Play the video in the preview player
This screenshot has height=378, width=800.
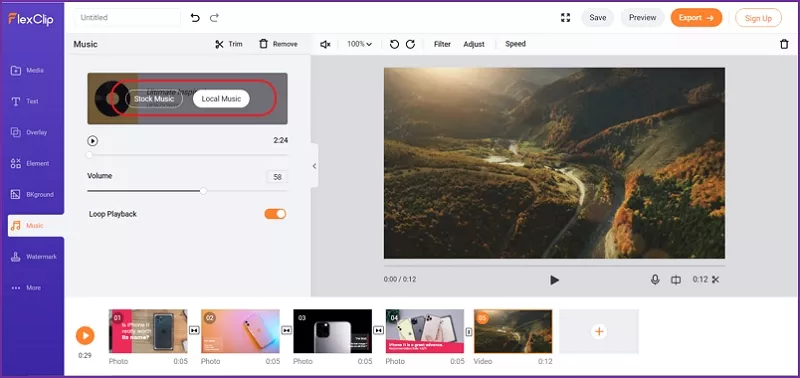point(555,280)
